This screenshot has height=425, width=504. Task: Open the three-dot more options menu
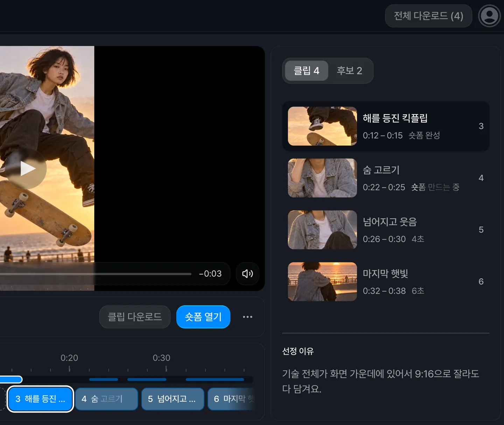point(247,317)
